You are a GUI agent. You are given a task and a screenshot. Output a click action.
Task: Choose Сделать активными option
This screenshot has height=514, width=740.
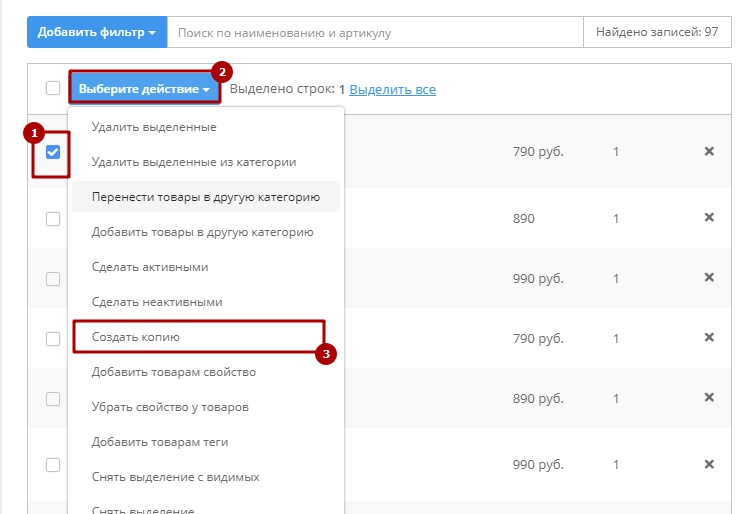[x=206, y=267]
